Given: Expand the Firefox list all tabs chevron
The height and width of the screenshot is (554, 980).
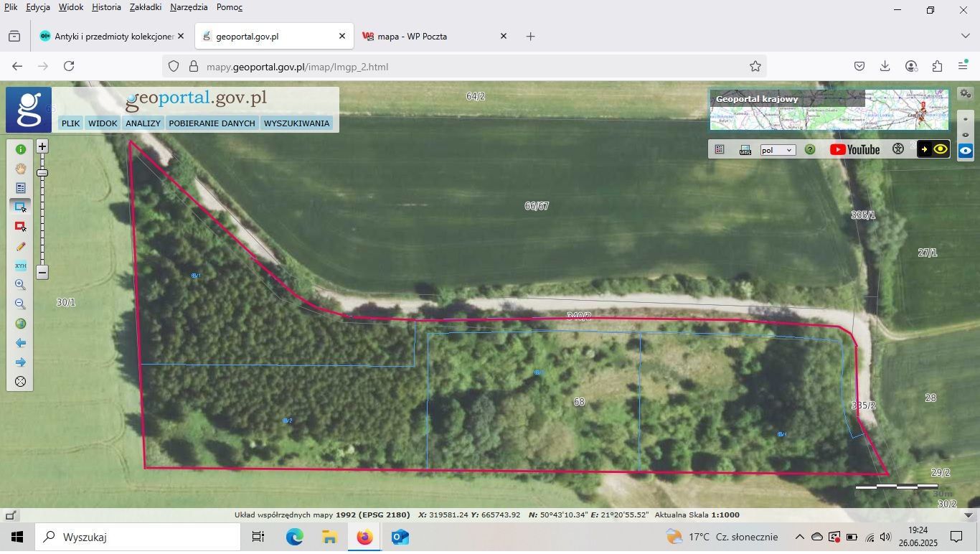Looking at the screenshot, I should point(965,36).
